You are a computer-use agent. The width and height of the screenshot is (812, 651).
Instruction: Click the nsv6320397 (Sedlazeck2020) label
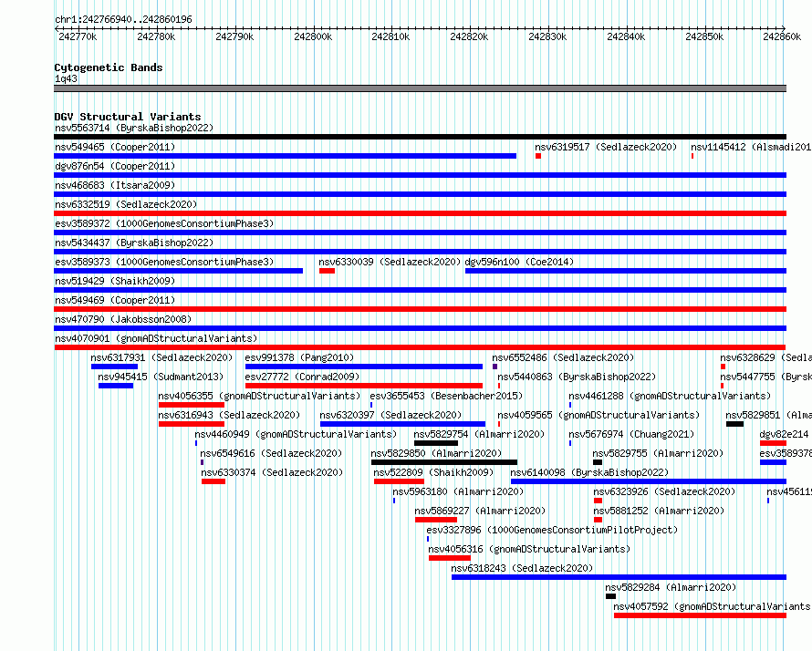[390, 415]
